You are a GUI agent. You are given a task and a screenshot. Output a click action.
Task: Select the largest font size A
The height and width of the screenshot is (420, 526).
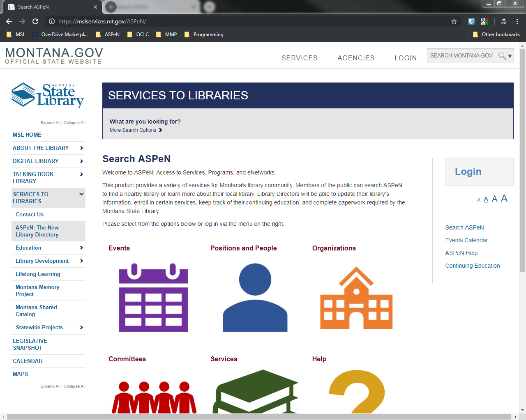pyautogui.click(x=504, y=198)
